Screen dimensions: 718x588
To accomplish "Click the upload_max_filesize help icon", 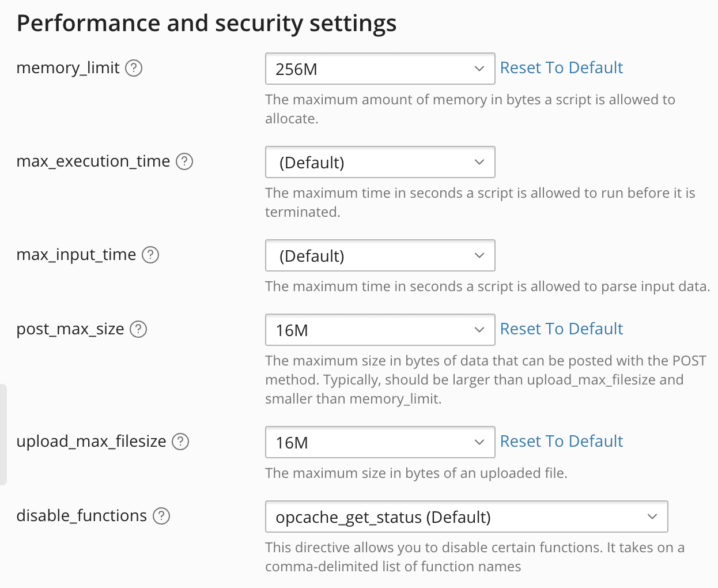I will pyautogui.click(x=180, y=442).
